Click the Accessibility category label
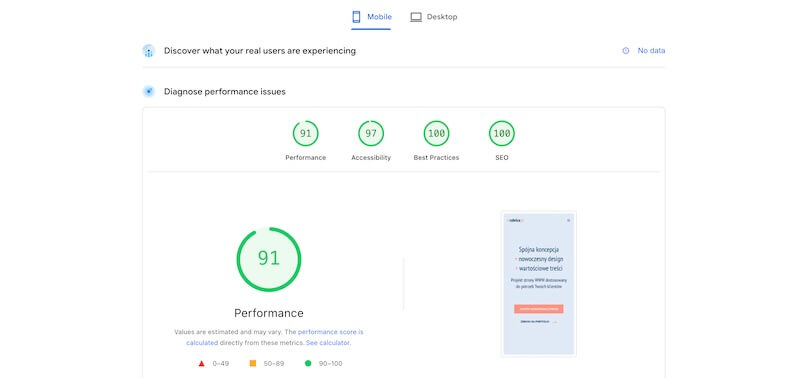Viewport: 800px width, 378px height. 371,158
